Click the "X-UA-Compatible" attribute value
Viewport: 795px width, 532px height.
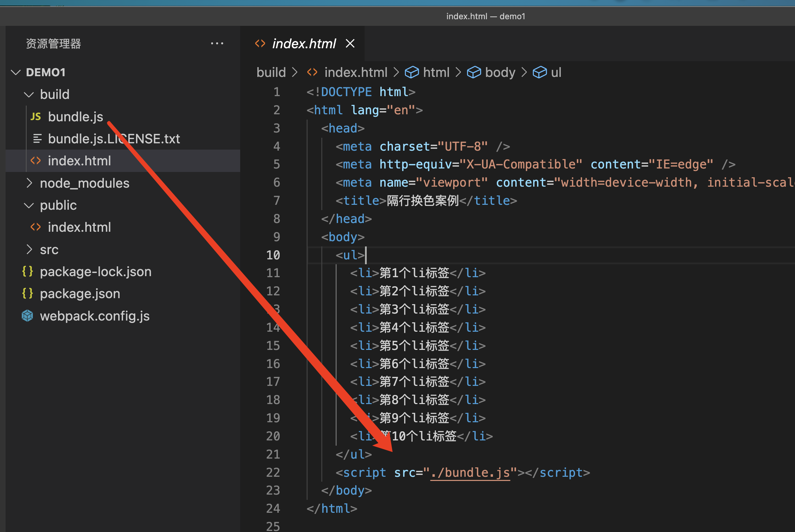[521, 164]
